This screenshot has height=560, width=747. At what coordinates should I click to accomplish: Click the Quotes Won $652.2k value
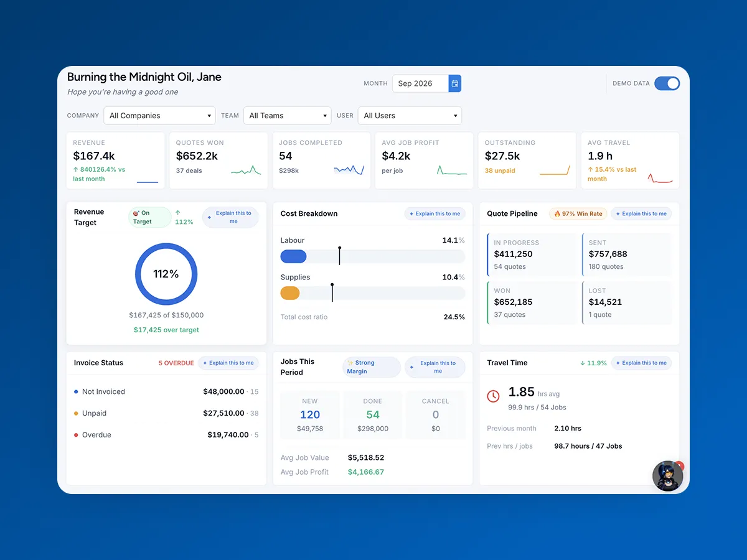click(197, 156)
